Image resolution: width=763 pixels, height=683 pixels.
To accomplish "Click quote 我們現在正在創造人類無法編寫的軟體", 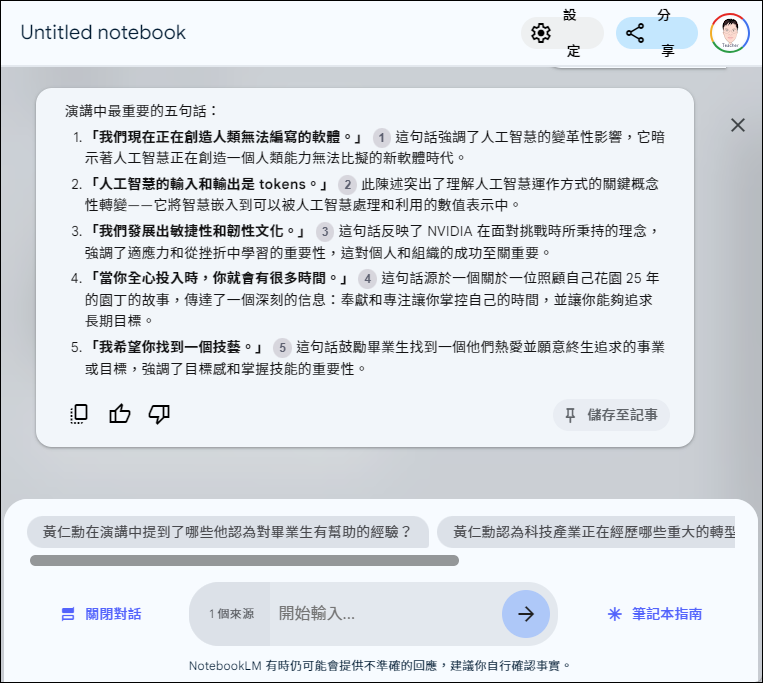I will click(x=224, y=137).
